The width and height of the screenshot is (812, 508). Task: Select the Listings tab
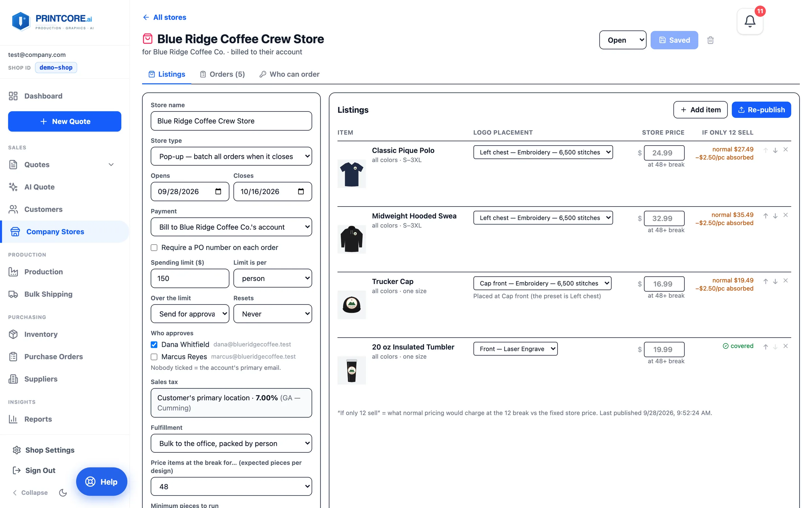click(x=167, y=74)
